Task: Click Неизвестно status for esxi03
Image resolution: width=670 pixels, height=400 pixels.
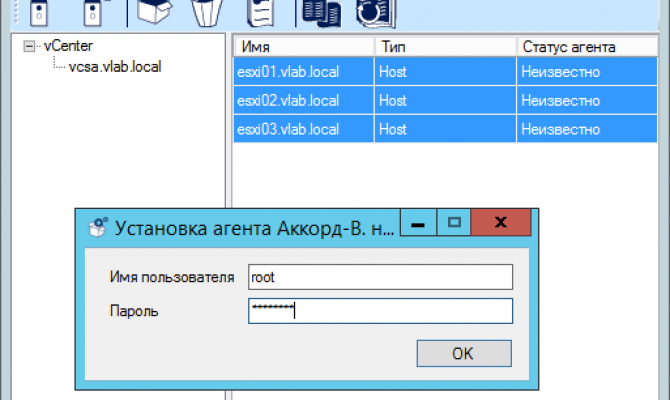Action: [587, 129]
